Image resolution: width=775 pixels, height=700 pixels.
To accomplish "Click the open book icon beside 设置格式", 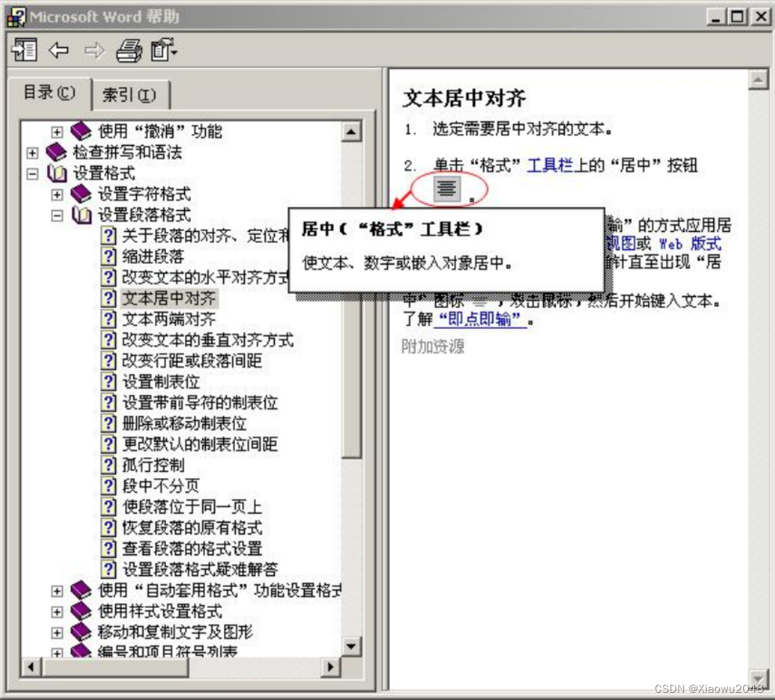I will pyautogui.click(x=57, y=173).
